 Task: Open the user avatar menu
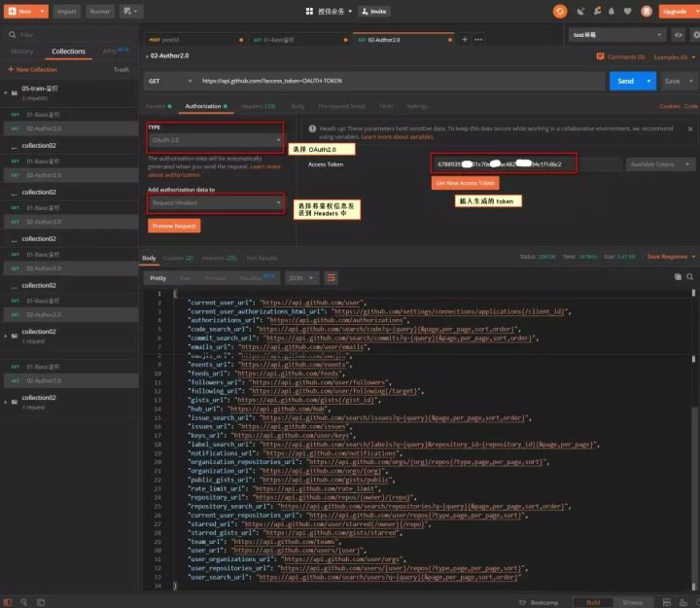coord(646,11)
